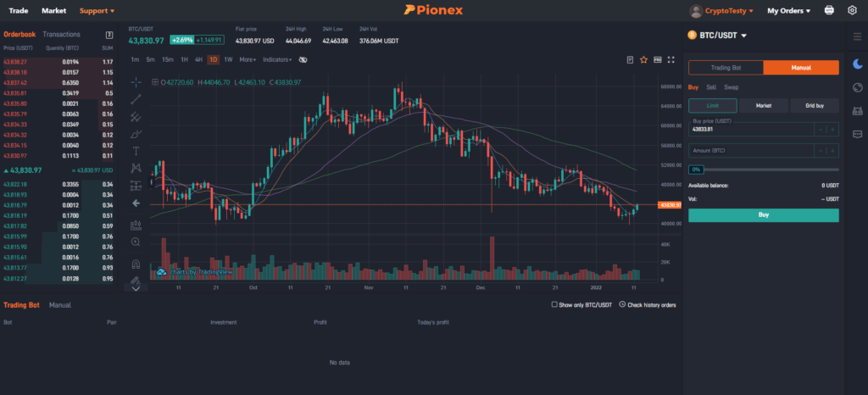Click the favorite star icon
Screen dimensions: 868x395
tap(644, 59)
